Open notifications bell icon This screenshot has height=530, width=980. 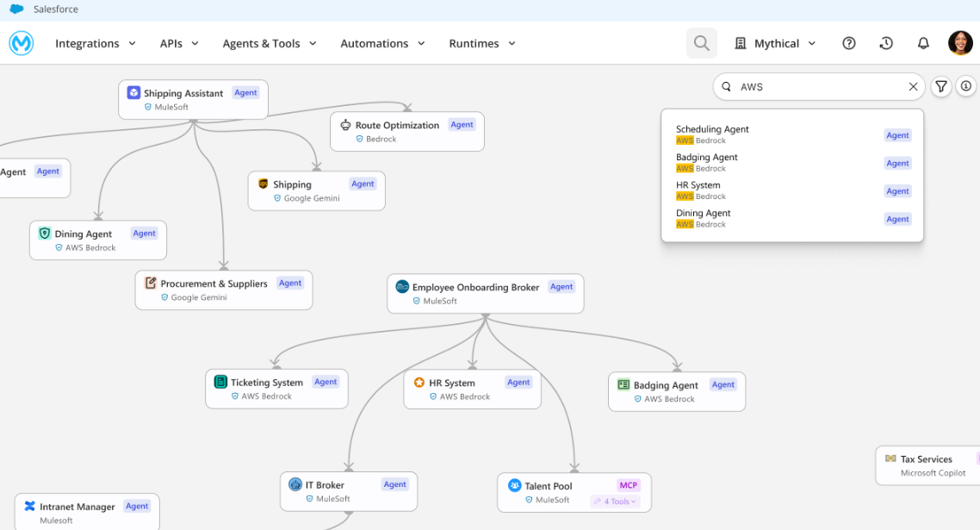(922, 43)
